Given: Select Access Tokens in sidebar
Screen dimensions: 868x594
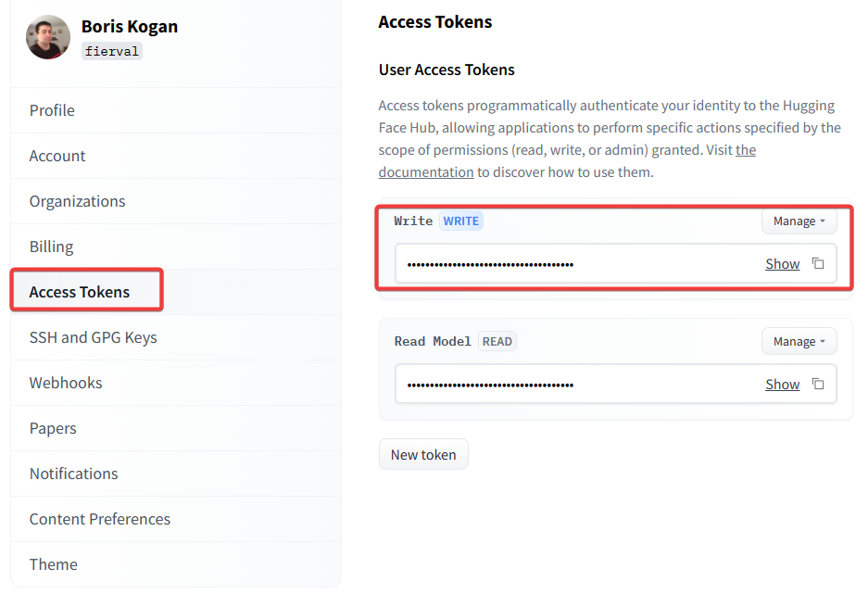Looking at the screenshot, I should point(80,292).
